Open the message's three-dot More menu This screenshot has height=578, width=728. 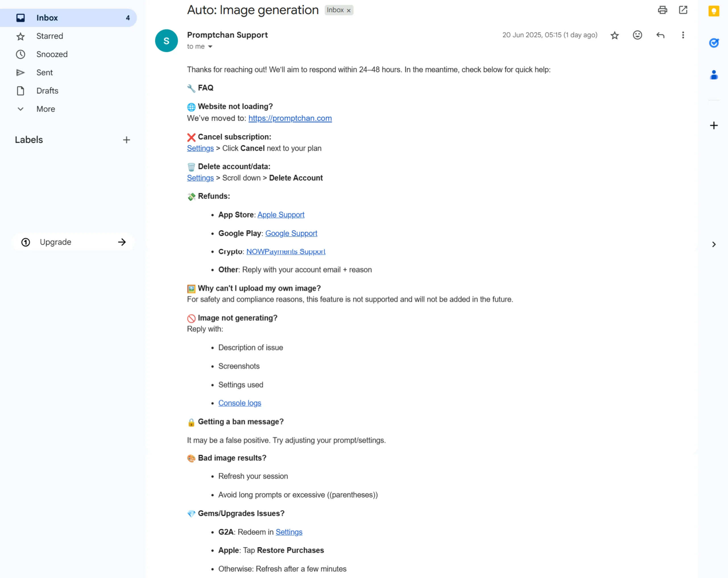tap(683, 35)
